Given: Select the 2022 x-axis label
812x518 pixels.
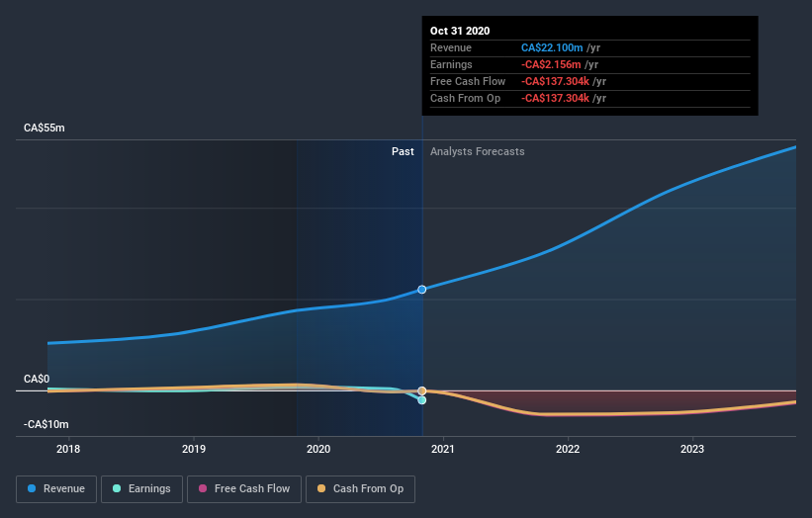Looking at the screenshot, I should (568, 449).
